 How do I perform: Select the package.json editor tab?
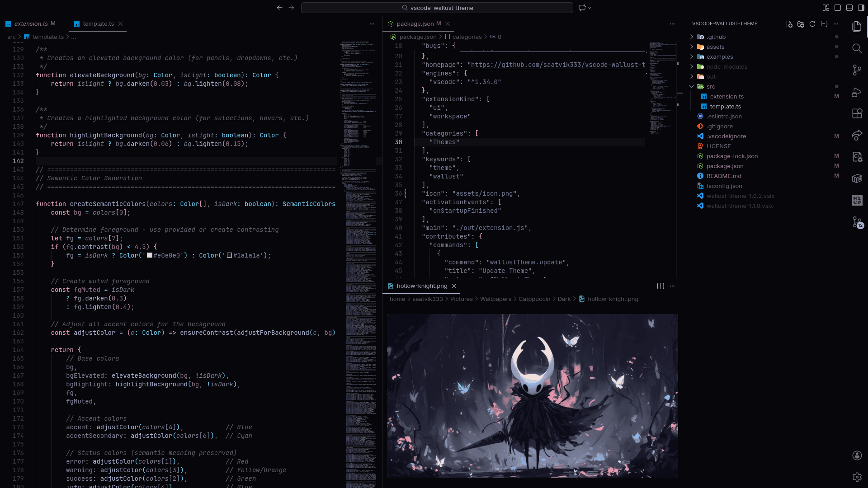coord(416,23)
